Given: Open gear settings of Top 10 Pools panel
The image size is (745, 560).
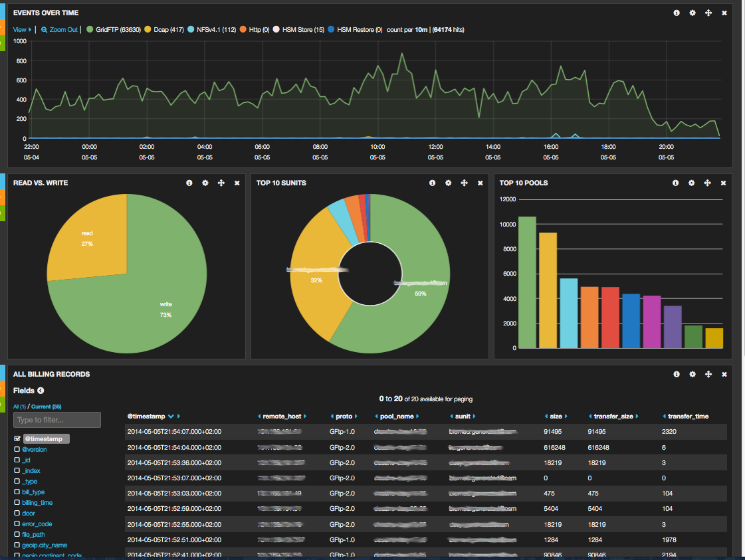Looking at the screenshot, I should (x=691, y=183).
